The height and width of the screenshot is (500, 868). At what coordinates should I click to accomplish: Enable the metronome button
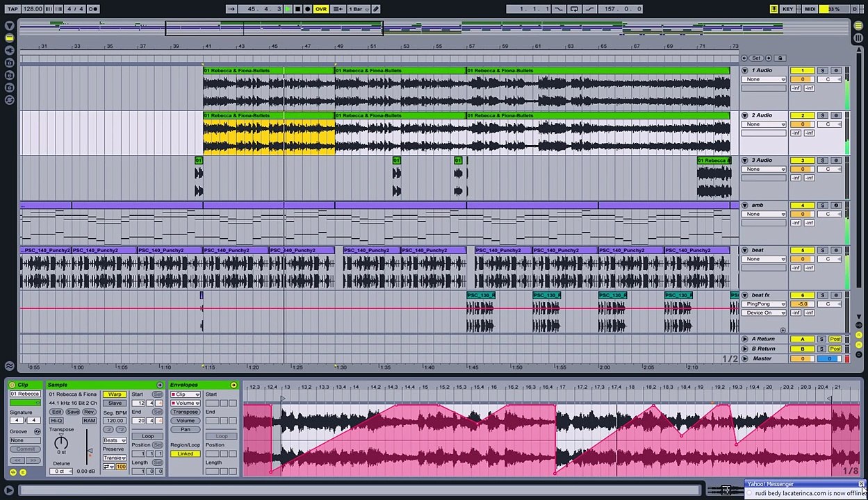pyautogui.click(x=93, y=9)
